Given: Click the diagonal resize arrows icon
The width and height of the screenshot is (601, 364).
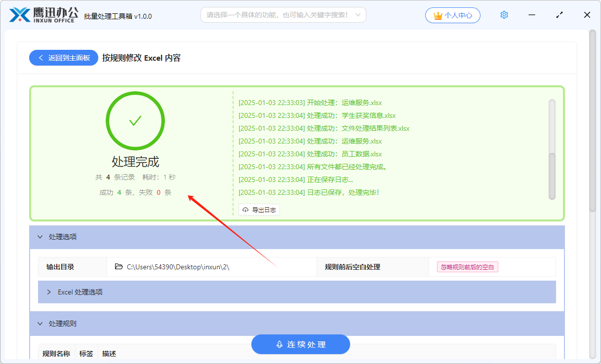Looking at the screenshot, I should pos(559,15).
